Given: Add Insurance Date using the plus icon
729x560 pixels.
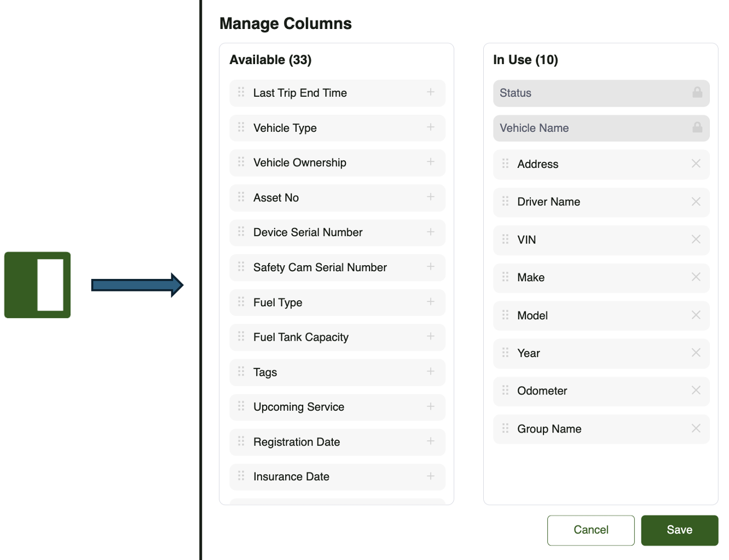Looking at the screenshot, I should point(431,476).
